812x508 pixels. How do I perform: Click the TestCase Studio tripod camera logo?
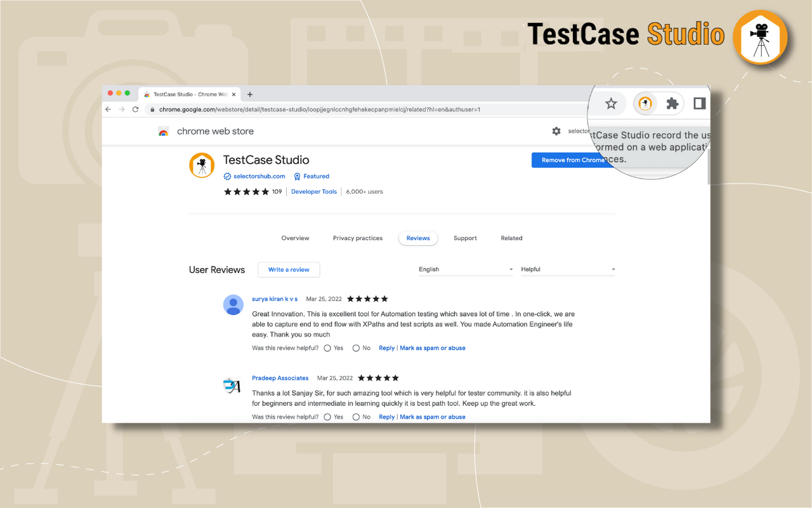[202, 165]
